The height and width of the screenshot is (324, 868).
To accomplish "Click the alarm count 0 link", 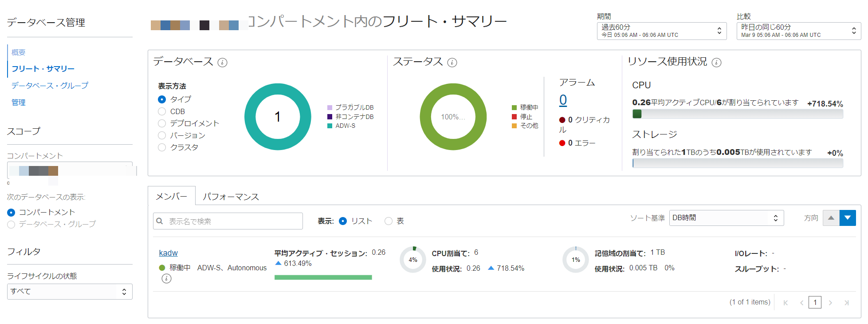I will point(563,100).
